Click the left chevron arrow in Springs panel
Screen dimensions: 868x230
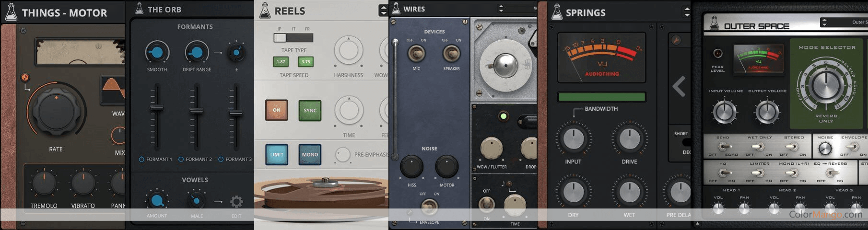[x=679, y=87]
